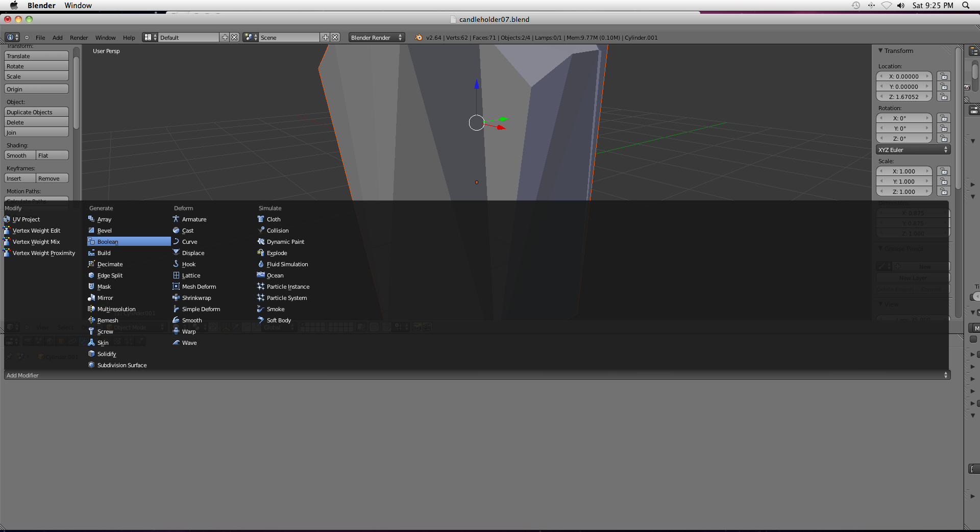Viewport: 980px width, 532px height.
Task: Choose the Fluid Simulation icon
Action: (x=261, y=264)
